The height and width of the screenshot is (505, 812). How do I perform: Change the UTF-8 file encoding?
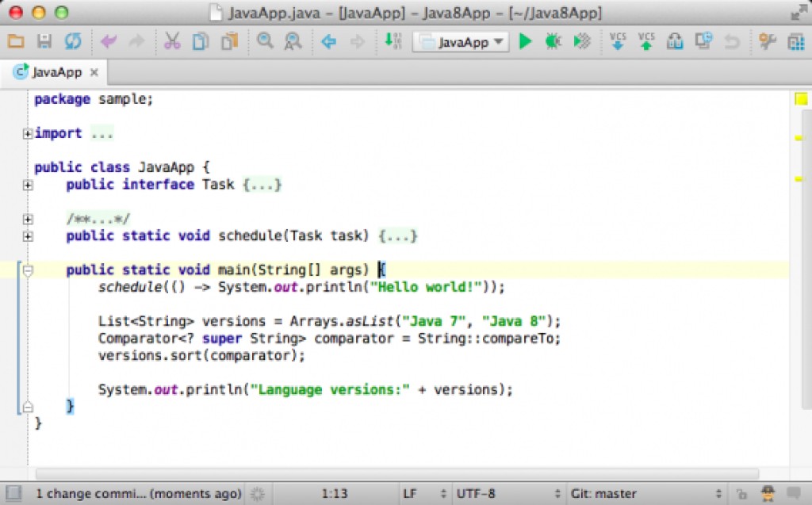tap(508, 494)
